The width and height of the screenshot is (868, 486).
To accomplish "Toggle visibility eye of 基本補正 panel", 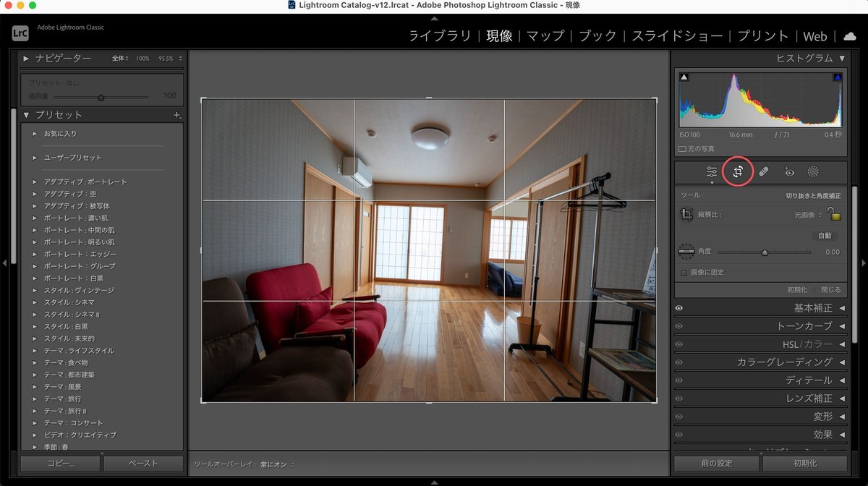I will click(679, 308).
